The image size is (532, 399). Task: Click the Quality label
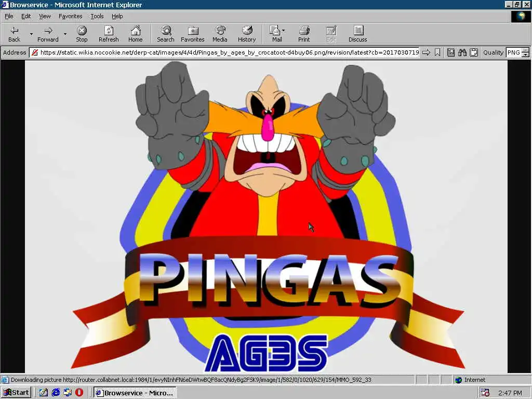tap(493, 52)
